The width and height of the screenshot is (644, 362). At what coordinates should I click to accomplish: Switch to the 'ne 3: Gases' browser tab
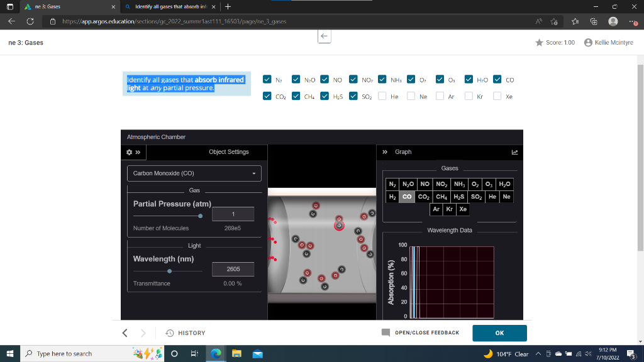coord(70,6)
